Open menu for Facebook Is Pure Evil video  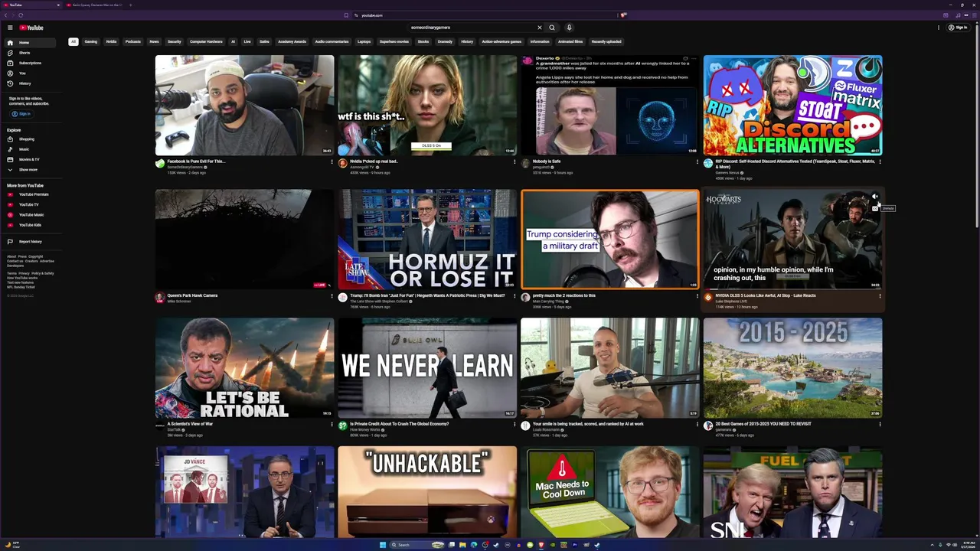(x=332, y=161)
